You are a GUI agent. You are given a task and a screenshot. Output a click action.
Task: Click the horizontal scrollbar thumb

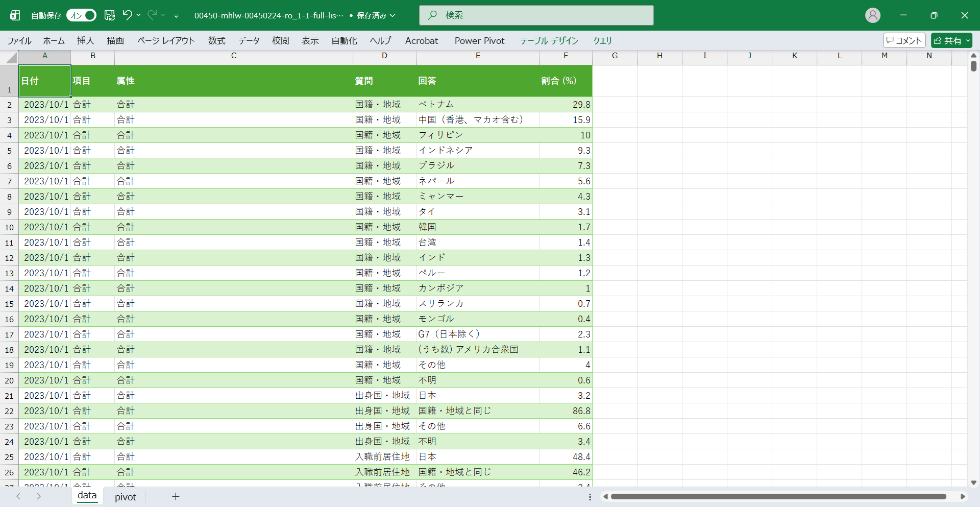[778, 496]
